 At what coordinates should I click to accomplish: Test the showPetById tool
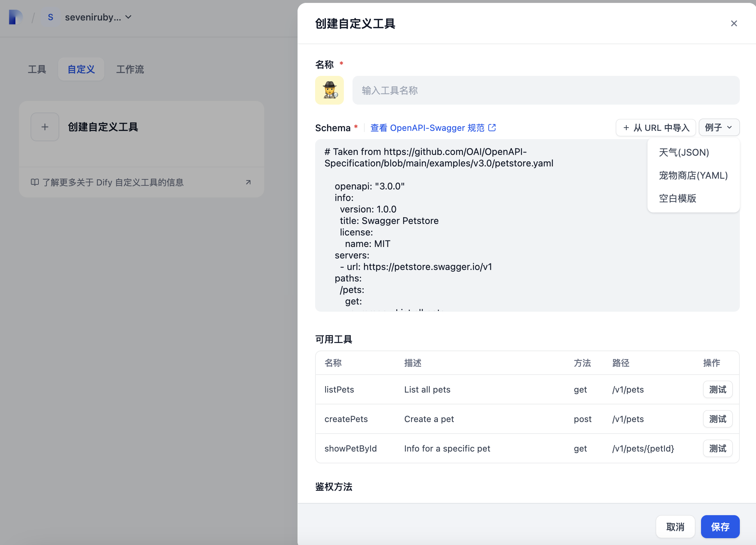[x=718, y=449]
